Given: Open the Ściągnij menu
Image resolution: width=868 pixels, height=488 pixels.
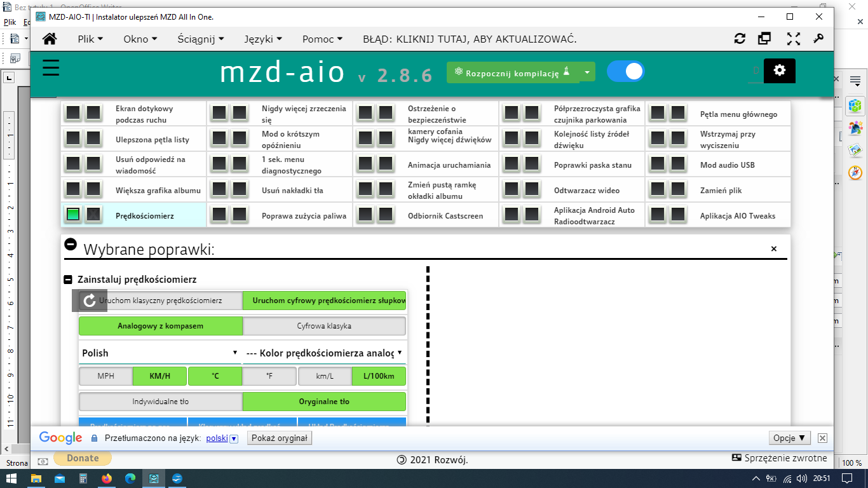Looking at the screenshot, I should coord(201,39).
